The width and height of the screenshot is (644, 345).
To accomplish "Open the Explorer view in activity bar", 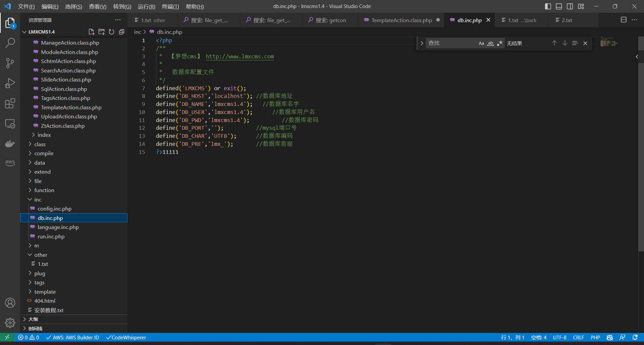I will (x=10, y=23).
